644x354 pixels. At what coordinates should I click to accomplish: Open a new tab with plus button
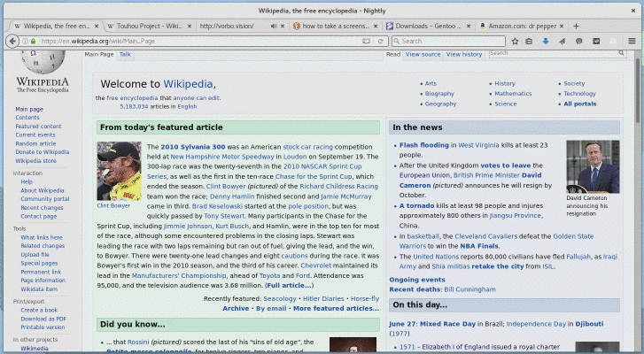tap(576, 26)
